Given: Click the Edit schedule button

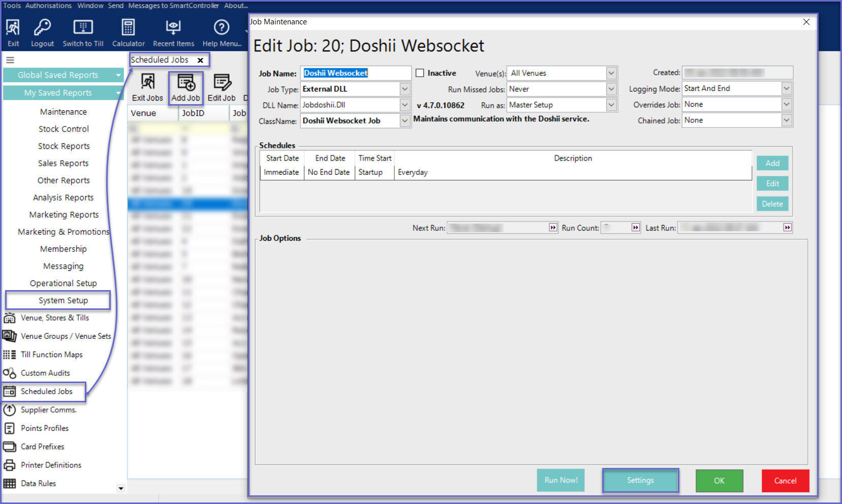Looking at the screenshot, I should [772, 183].
